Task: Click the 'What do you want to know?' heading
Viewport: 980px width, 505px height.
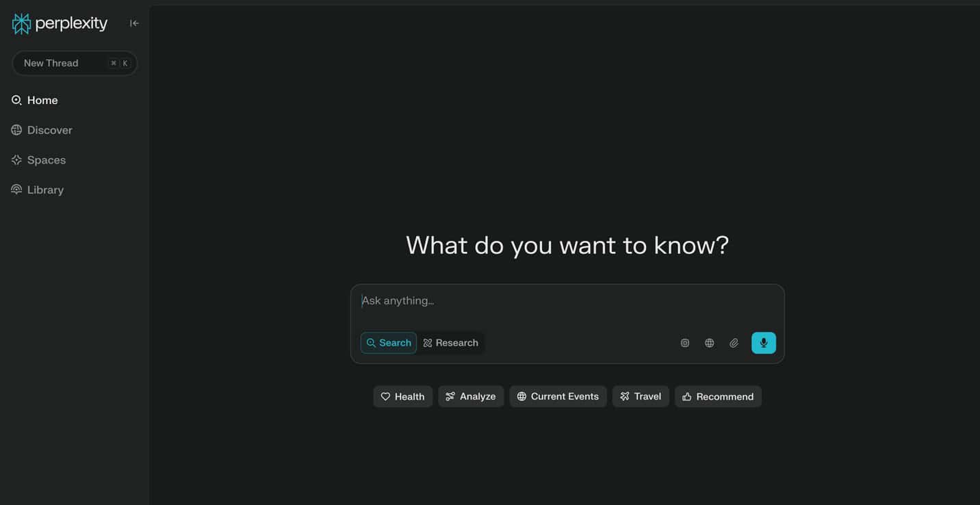Action: click(x=567, y=245)
